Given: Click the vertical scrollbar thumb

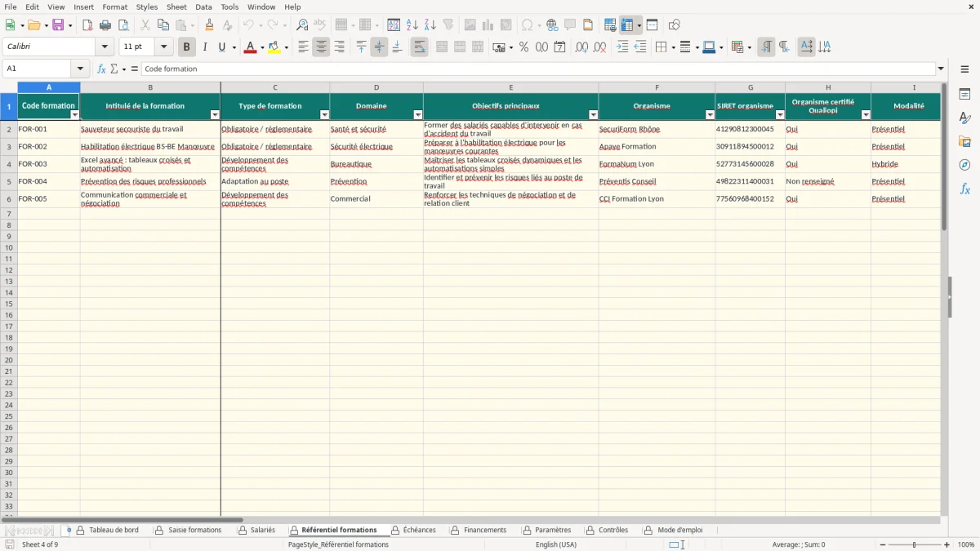Looking at the screenshot, I should 944,157.
